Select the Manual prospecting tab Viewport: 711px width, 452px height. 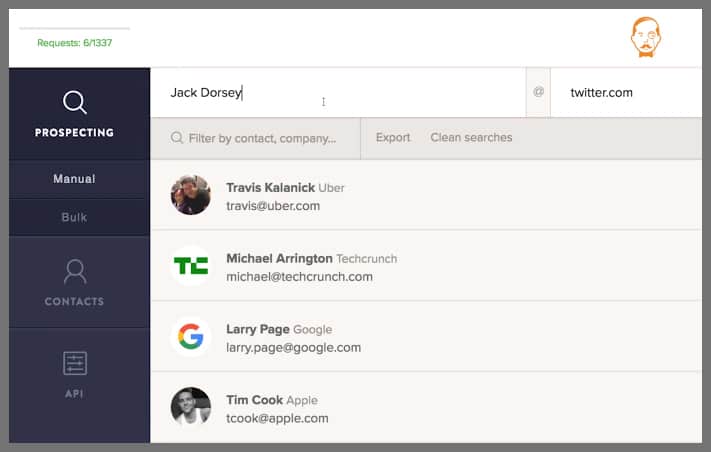tap(75, 179)
